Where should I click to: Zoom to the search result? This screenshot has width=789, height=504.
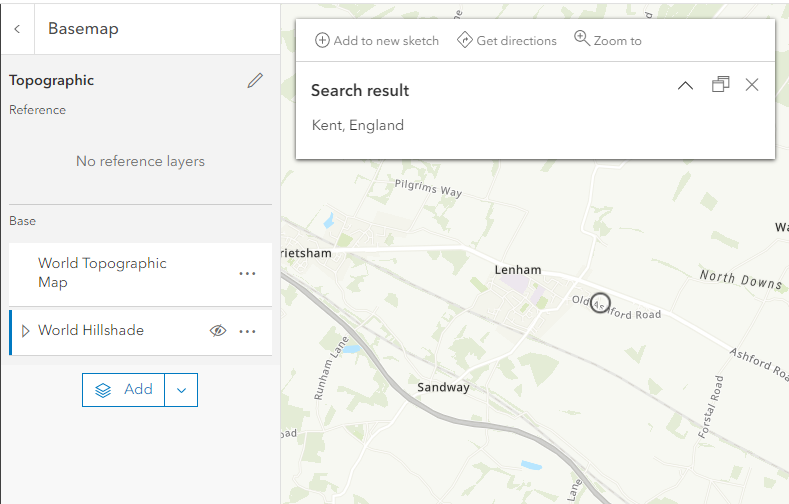[608, 41]
